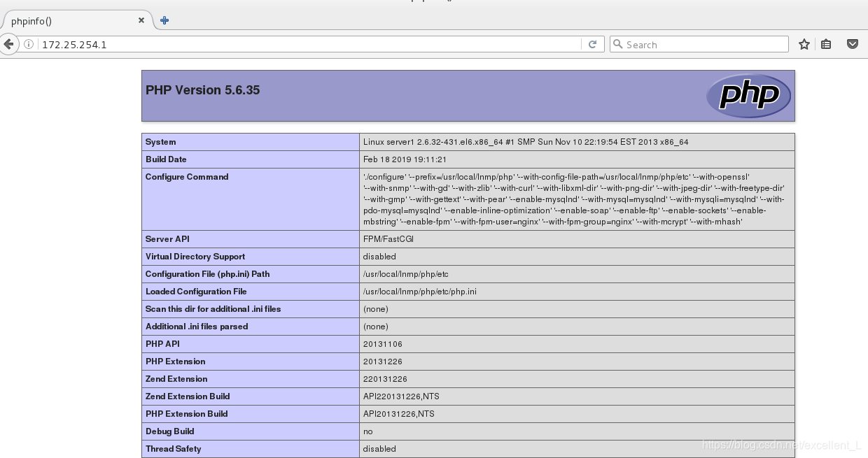The width and height of the screenshot is (868, 458).
Task: Click the no value for Debug Build
Action: pyautogui.click(x=368, y=431)
